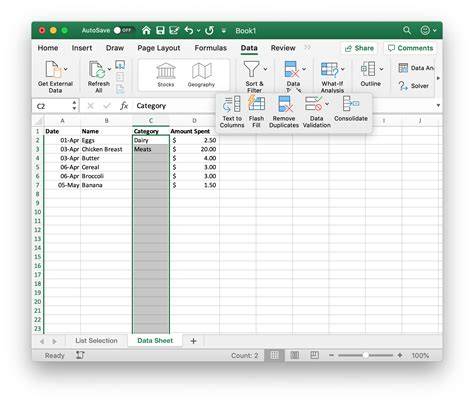Open the Formulas ribbon tab

click(x=211, y=48)
